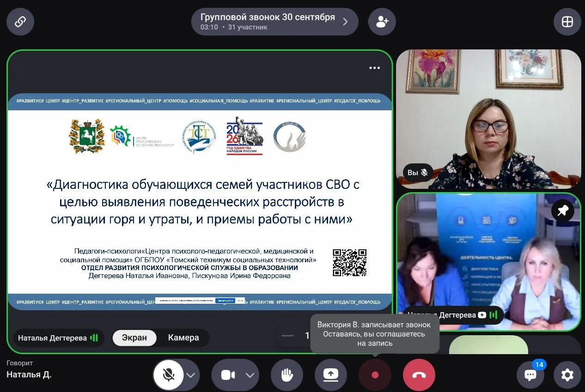Open chat with 14 unread messages

[530, 374]
